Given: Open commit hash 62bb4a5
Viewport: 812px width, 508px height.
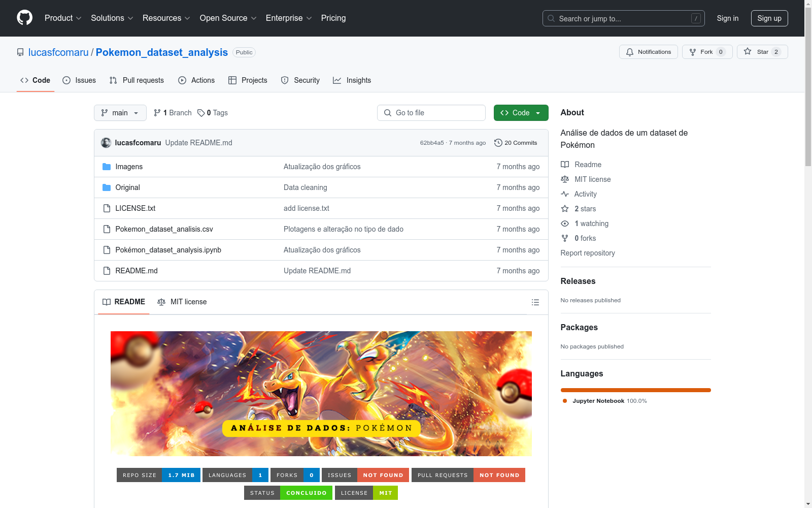Looking at the screenshot, I should click(432, 143).
